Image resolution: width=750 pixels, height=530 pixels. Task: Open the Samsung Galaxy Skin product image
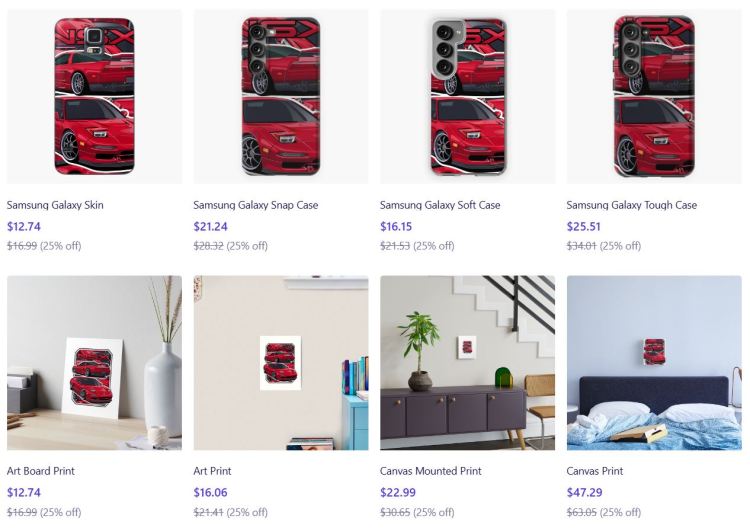pos(94,96)
